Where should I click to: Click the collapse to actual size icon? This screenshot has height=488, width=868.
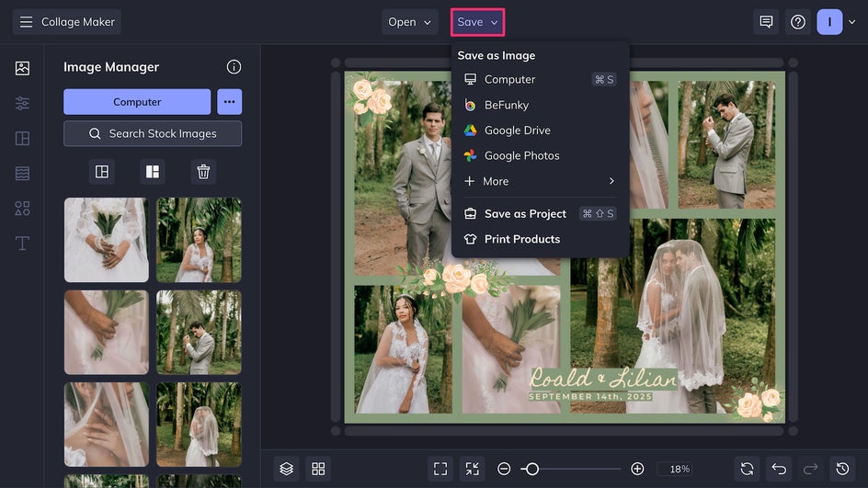473,469
